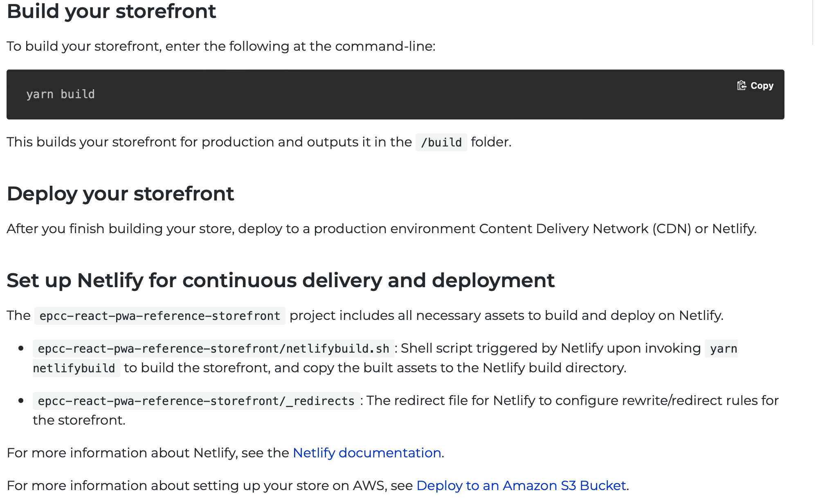818x504 pixels.
Task: Click the bullet dot before _redirects item
Action: [21, 401]
